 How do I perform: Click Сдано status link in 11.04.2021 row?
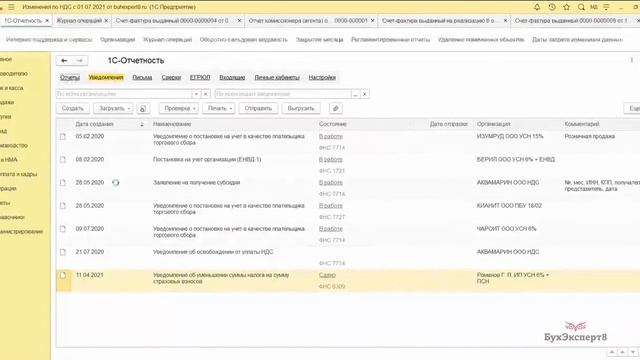pyautogui.click(x=327, y=275)
